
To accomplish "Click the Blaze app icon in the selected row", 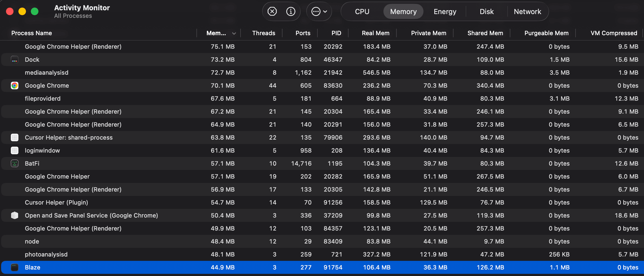I will click(15, 267).
